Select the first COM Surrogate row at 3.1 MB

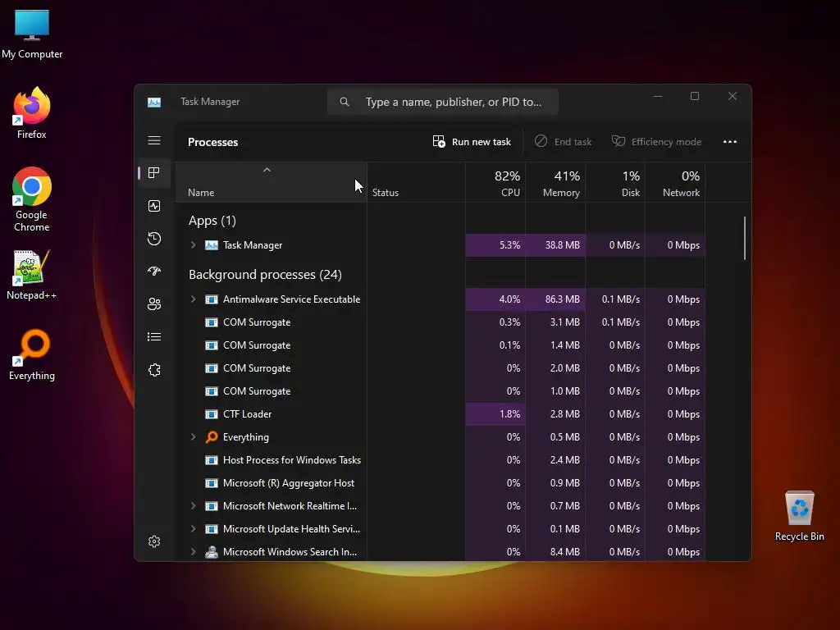coord(440,322)
